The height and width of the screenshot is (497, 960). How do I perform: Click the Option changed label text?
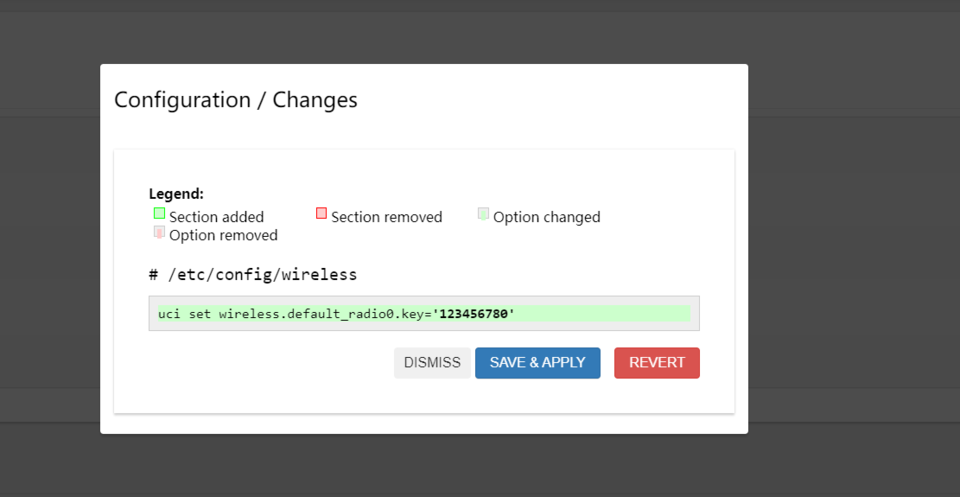point(547,217)
